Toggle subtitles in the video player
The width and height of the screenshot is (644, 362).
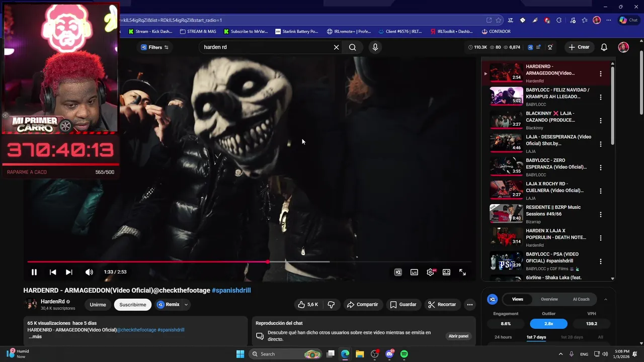[x=414, y=272]
